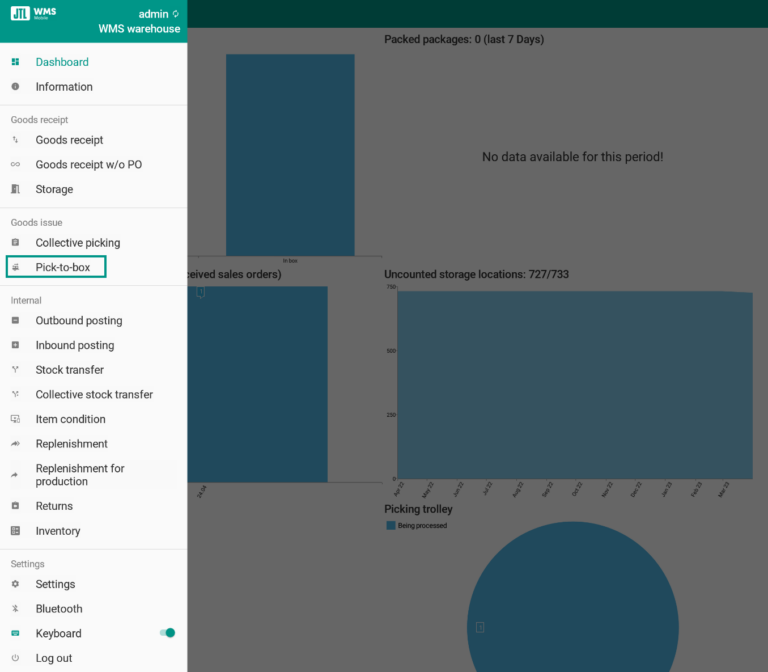
Task: Open Returns from Internal section
Action: point(54,506)
